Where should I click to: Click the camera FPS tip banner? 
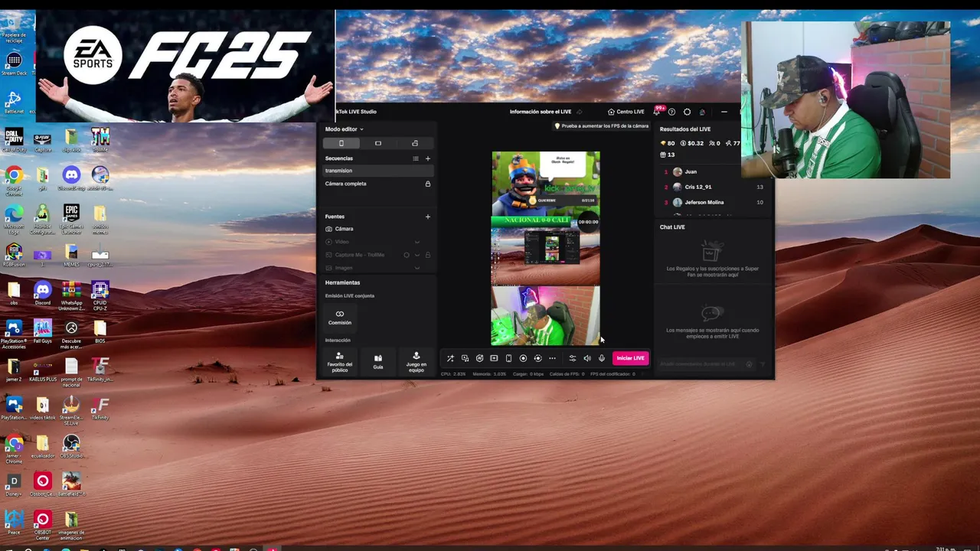pyautogui.click(x=602, y=126)
